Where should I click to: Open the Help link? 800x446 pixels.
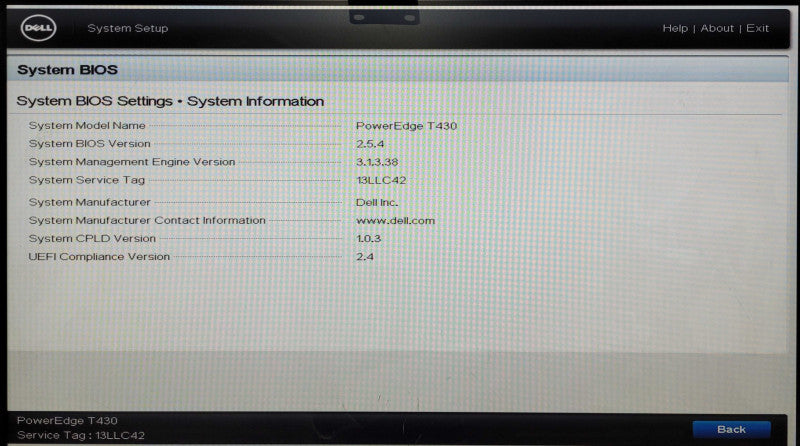point(675,29)
